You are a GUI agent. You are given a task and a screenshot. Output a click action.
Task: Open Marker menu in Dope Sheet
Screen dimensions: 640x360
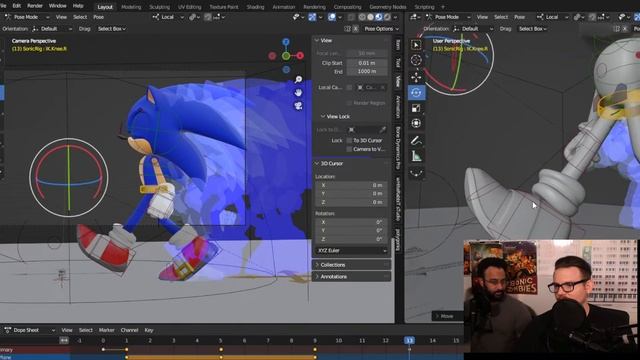click(x=107, y=330)
